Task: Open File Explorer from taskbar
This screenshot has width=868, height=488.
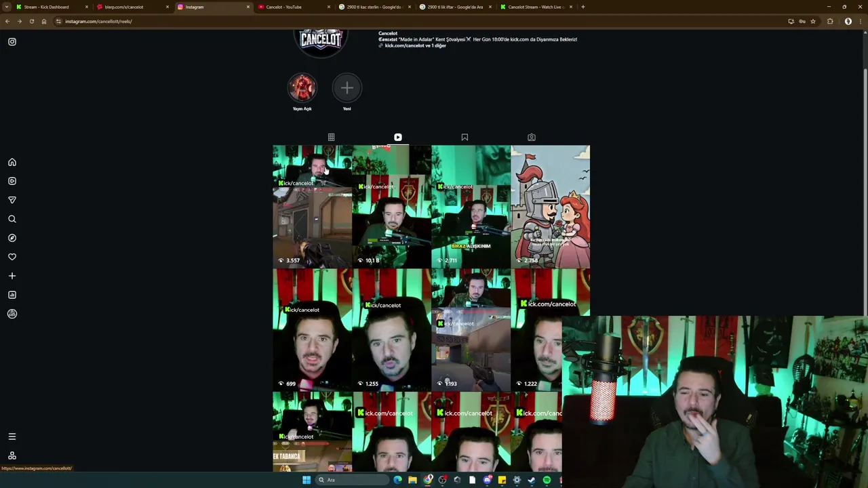Action: 412,480
